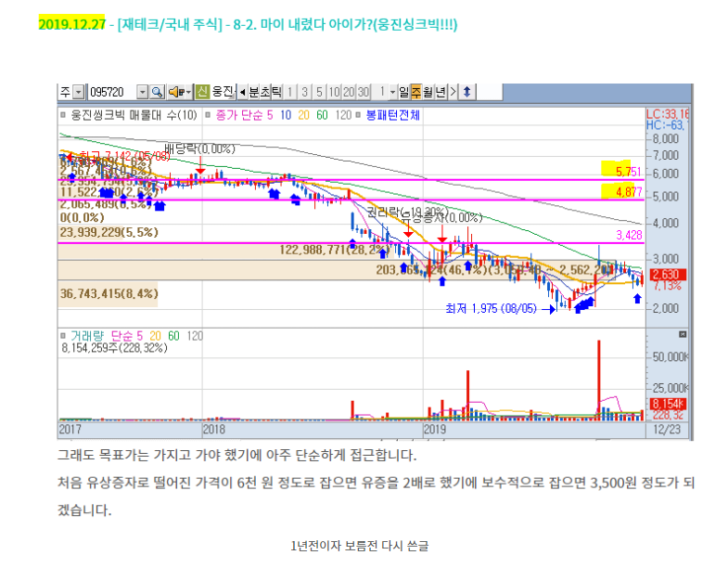This screenshot has height=568, width=728.
Task: Click the 웅진 stock name field
Action: (x=224, y=92)
